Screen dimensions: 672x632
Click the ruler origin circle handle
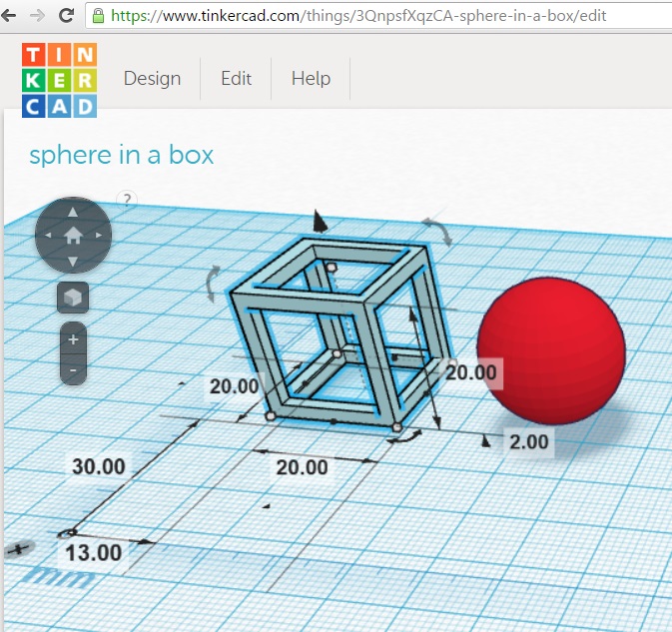point(68,533)
